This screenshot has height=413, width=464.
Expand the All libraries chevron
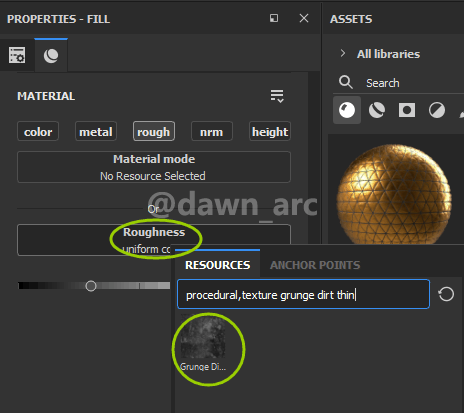pos(343,53)
